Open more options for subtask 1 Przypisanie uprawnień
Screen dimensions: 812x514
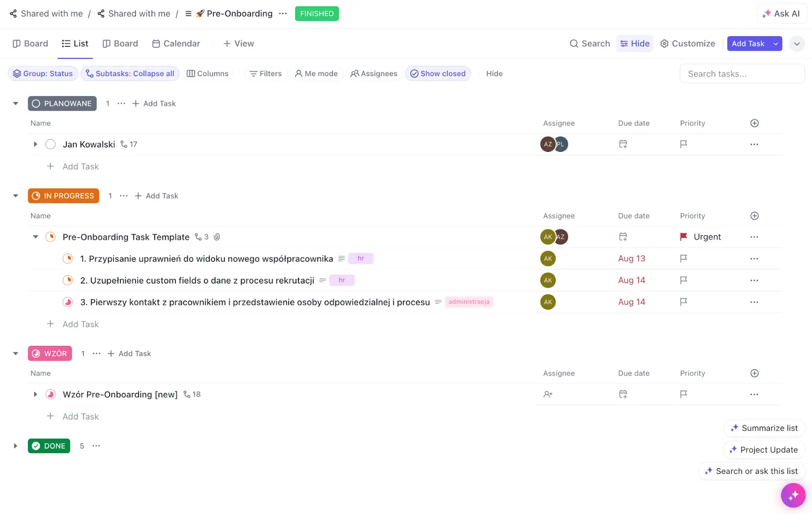pyautogui.click(x=754, y=259)
